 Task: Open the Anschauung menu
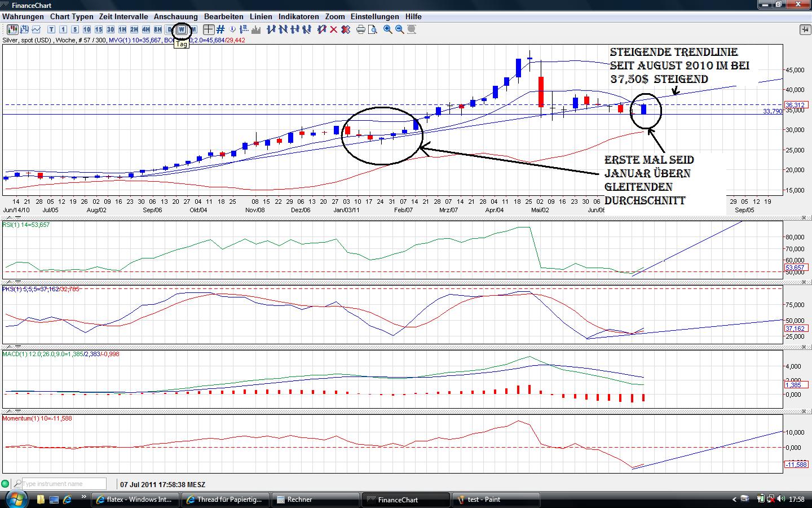click(176, 16)
